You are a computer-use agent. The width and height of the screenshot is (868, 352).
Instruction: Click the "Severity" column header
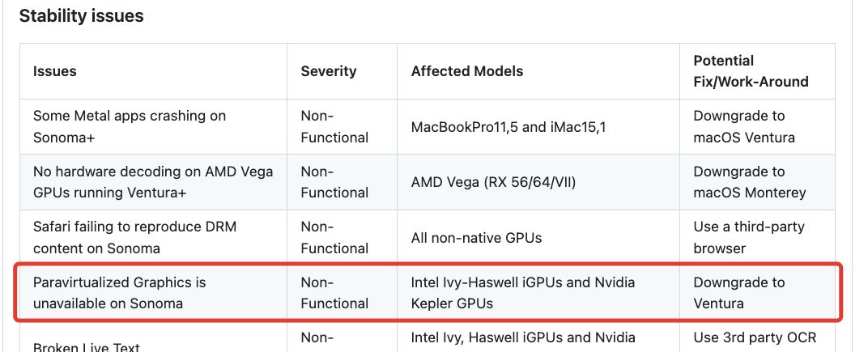328,71
